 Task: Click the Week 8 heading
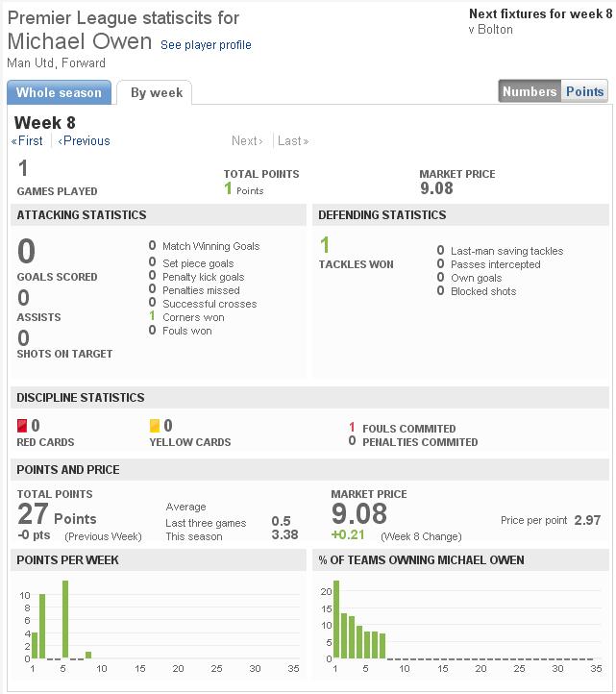click(44, 122)
